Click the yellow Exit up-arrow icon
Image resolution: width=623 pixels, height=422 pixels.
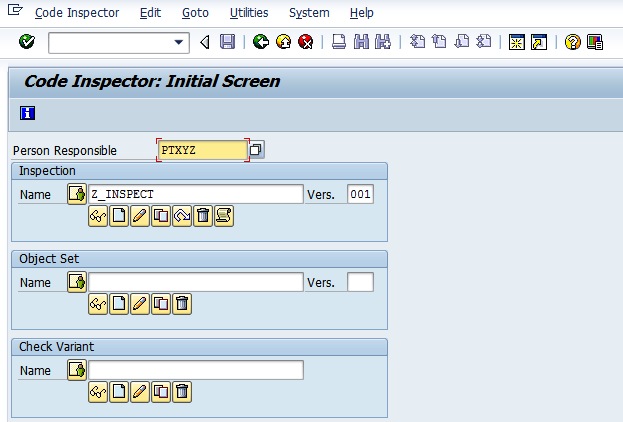pos(283,42)
